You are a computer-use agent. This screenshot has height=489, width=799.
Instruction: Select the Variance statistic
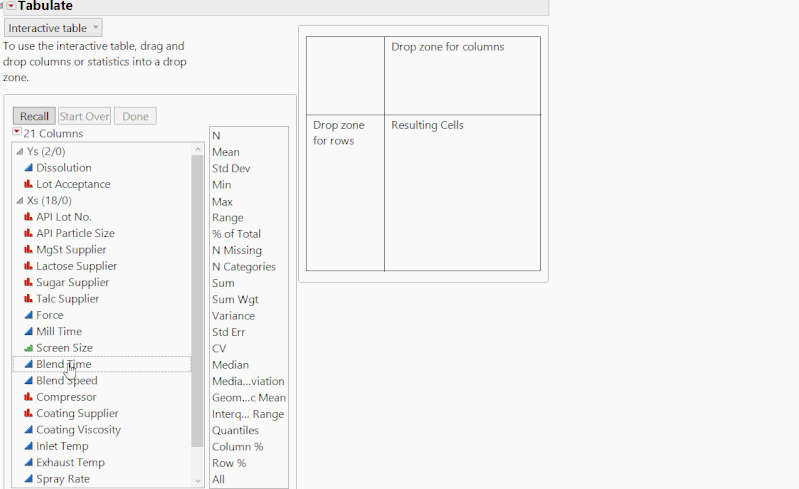233,315
